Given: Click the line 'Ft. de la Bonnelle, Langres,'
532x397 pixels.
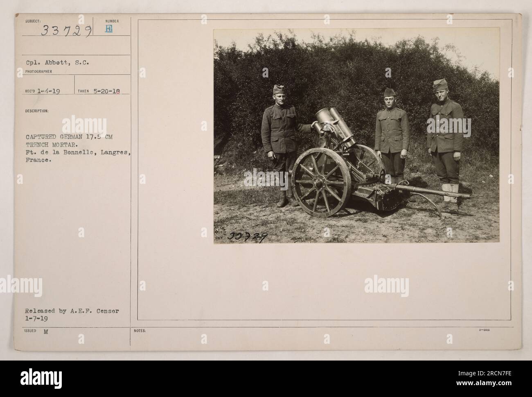Looking at the screenshot, I should coord(78,153).
